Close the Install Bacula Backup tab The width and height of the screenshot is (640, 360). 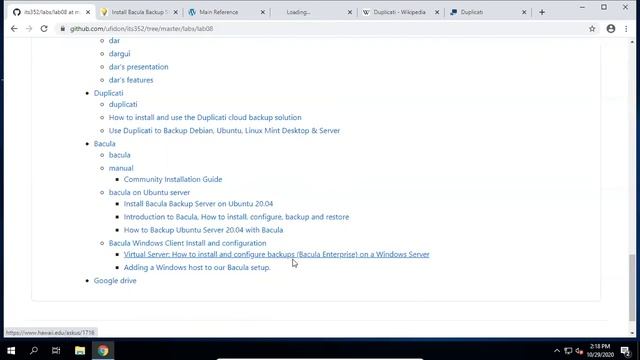176,12
